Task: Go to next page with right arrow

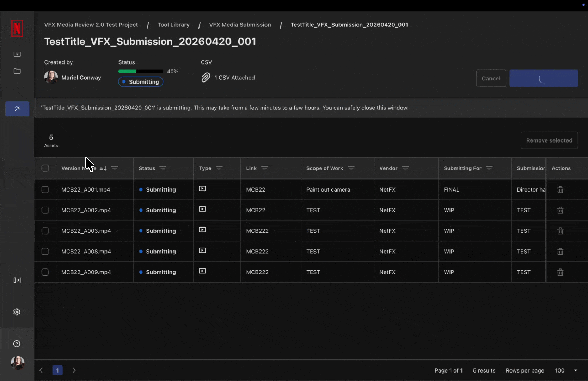Action: [74, 370]
